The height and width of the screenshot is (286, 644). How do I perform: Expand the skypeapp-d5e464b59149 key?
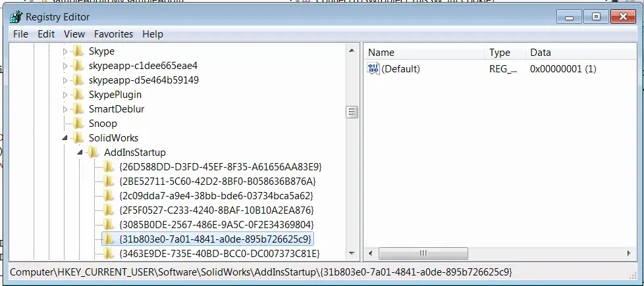click(65, 80)
